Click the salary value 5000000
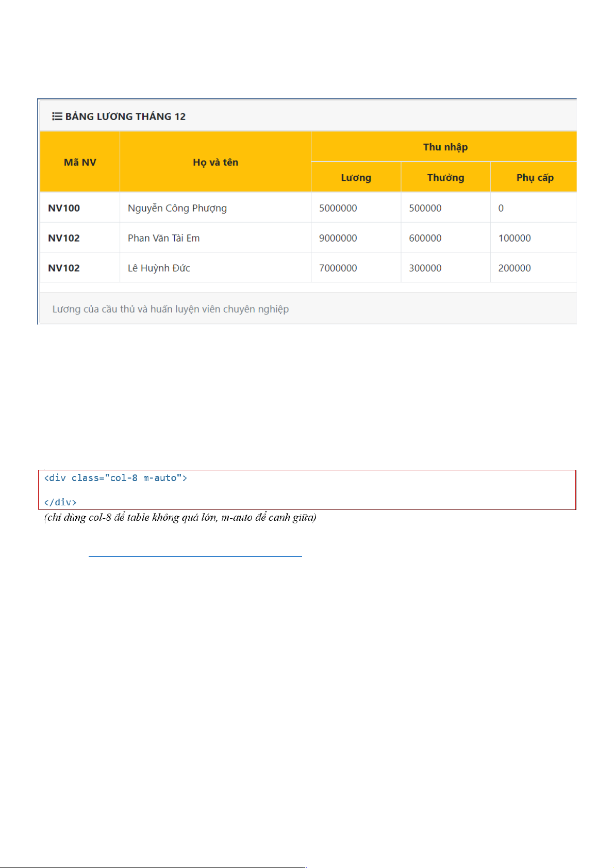 coord(338,208)
